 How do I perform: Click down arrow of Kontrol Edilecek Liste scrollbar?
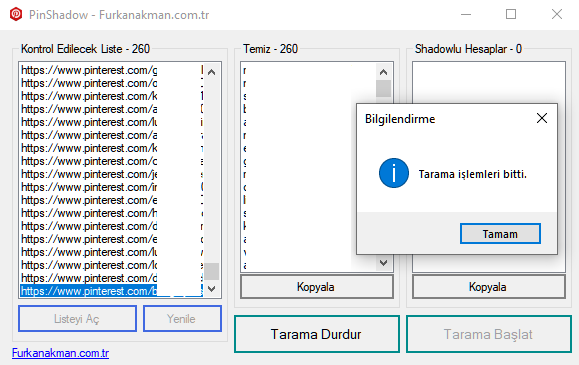point(212,289)
